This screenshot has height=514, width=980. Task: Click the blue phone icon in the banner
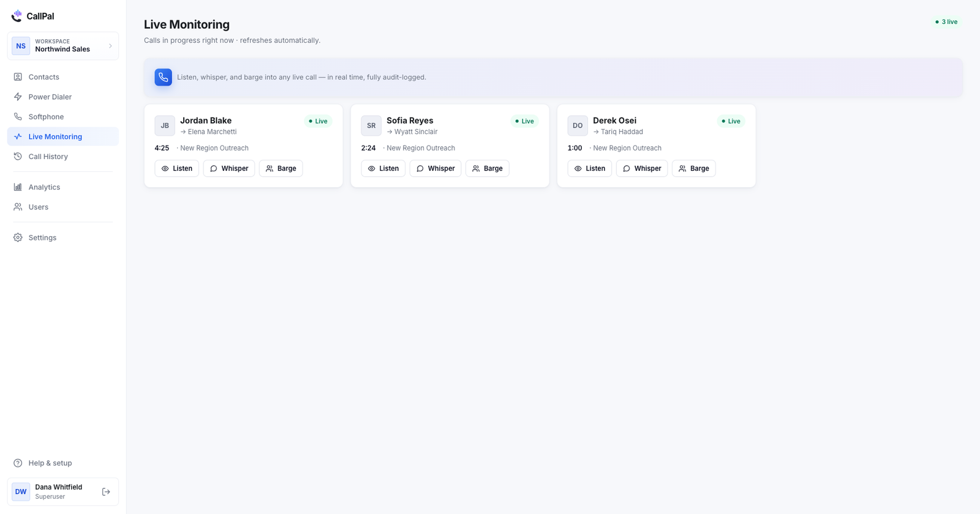tap(164, 77)
